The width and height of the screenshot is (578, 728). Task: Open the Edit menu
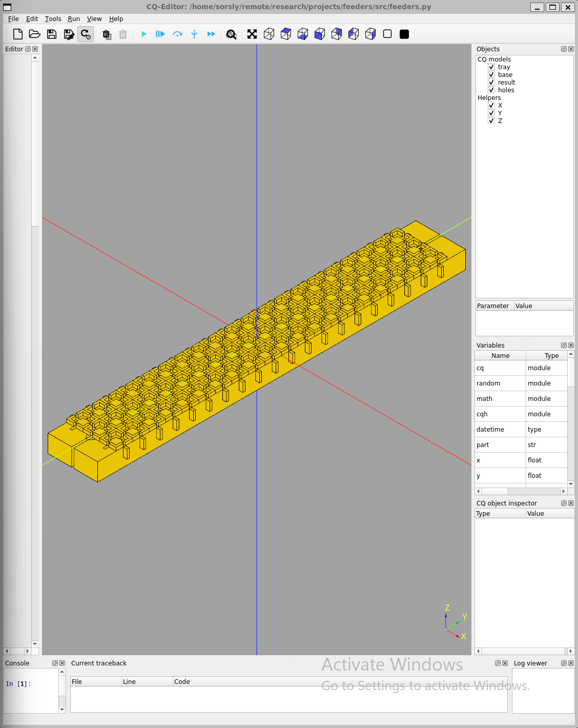click(32, 19)
